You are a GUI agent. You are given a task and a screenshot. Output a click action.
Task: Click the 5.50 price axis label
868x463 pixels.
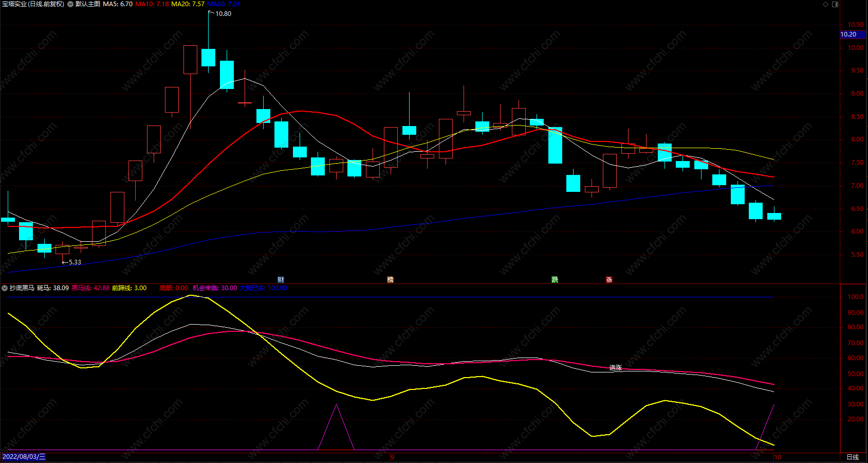[x=857, y=255]
